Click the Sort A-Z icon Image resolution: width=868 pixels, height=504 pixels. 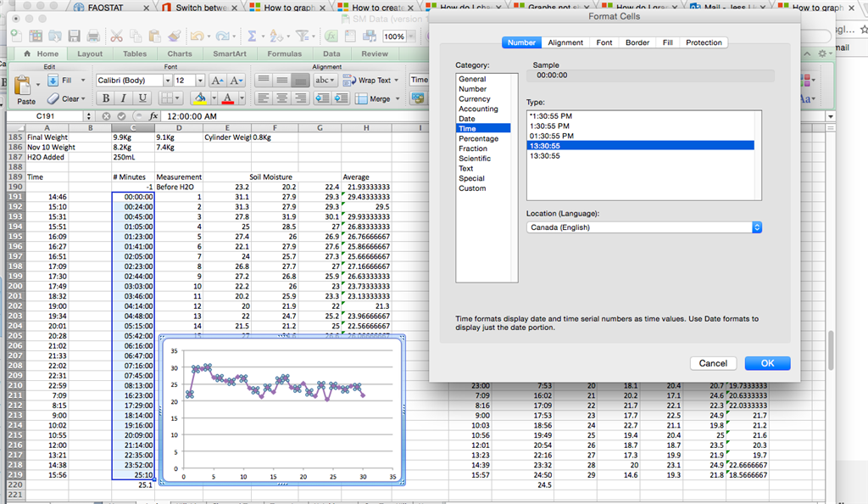tap(275, 36)
